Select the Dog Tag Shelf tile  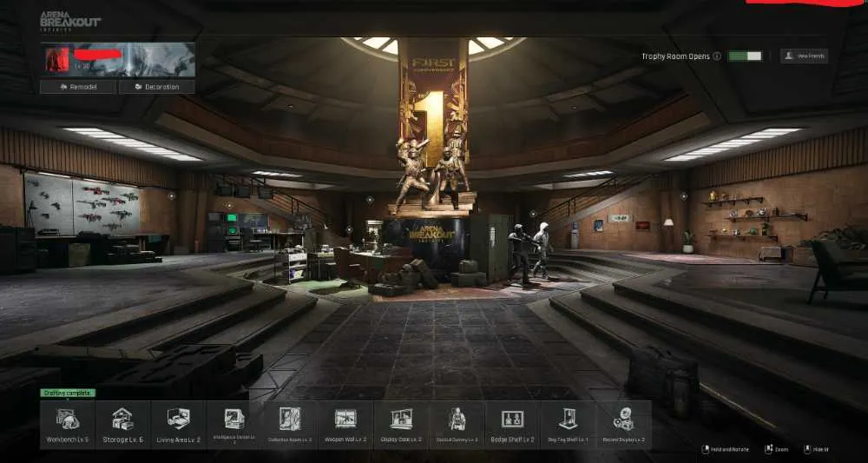568,424
